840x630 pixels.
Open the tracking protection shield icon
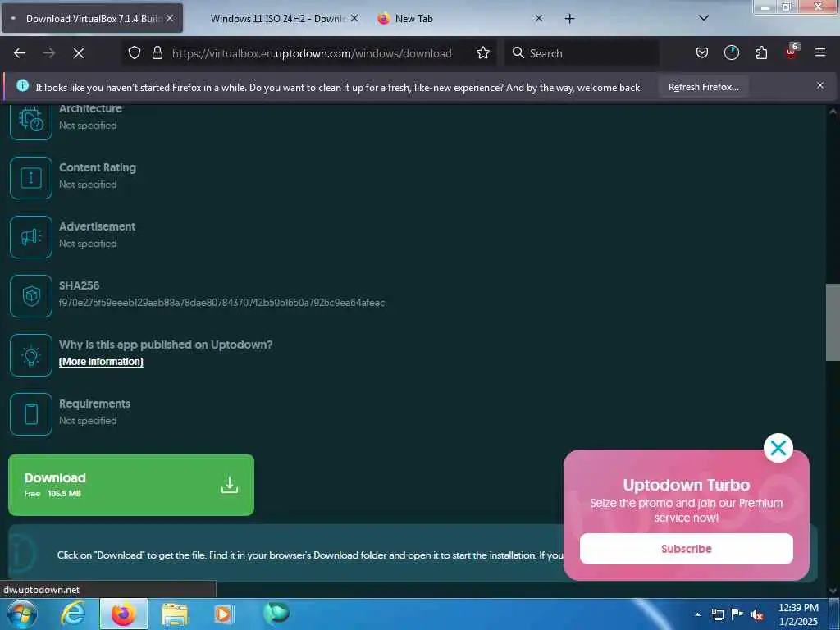135,53
